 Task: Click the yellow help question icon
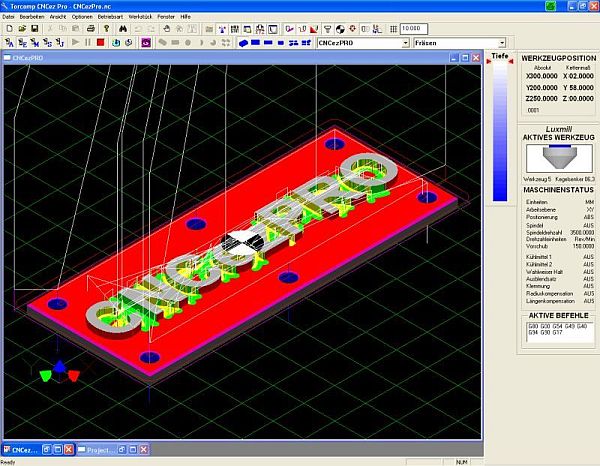(108, 29)
